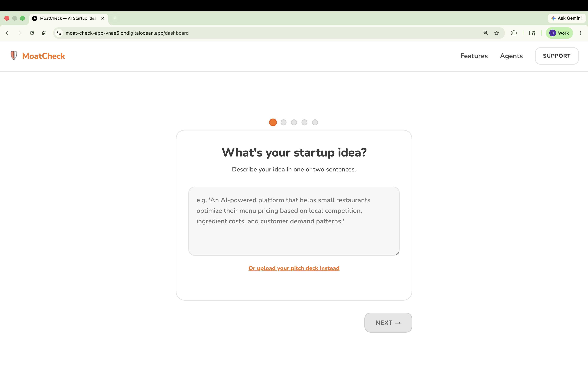Screen dimensions: 588x380
Task: Click 'Or upload your pitch deck instead' link
Action: pyautogui.click(x=294, y=268)
